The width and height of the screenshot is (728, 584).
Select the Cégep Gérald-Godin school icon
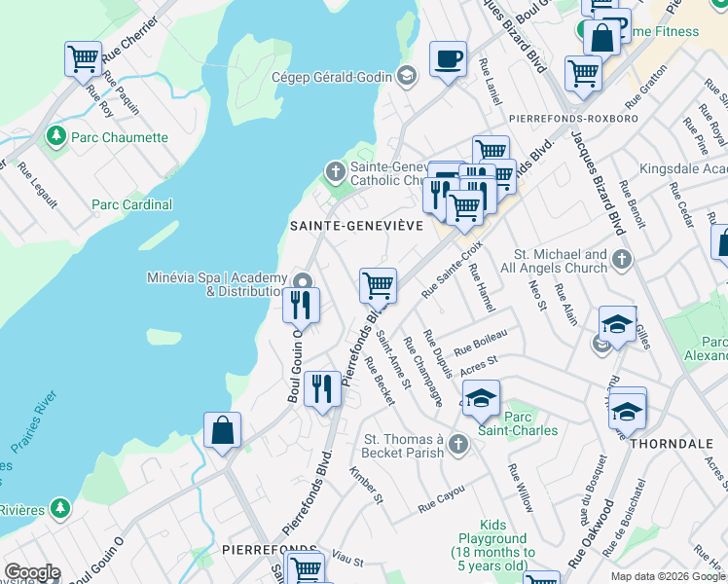[x=407, y=75]
